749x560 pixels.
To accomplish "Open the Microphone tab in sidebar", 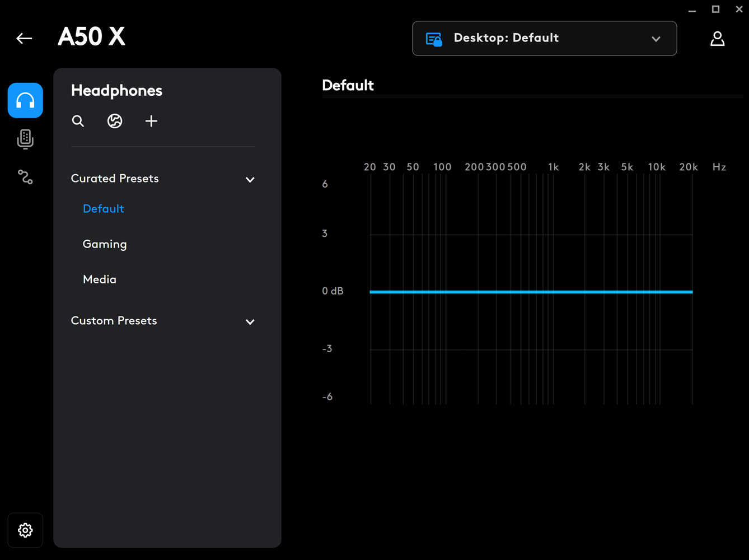I will pos(25,139).
